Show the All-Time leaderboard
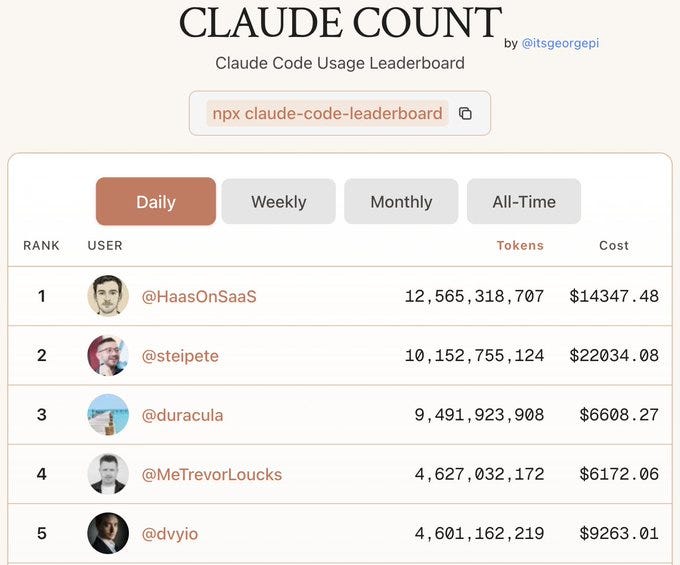The height and width of the screenshot is (565, 680). (524, 201)
